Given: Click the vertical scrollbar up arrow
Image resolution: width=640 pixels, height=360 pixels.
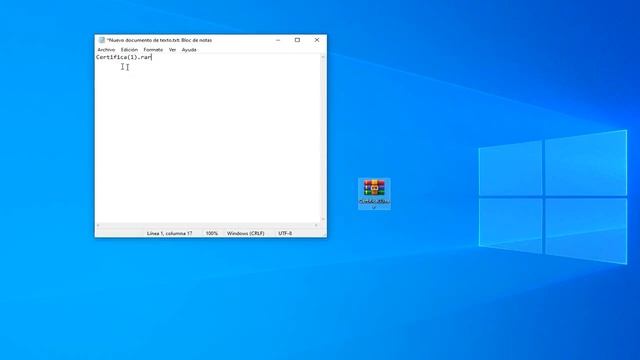Looking at the screenshot, I should click(x=323, y=57).
